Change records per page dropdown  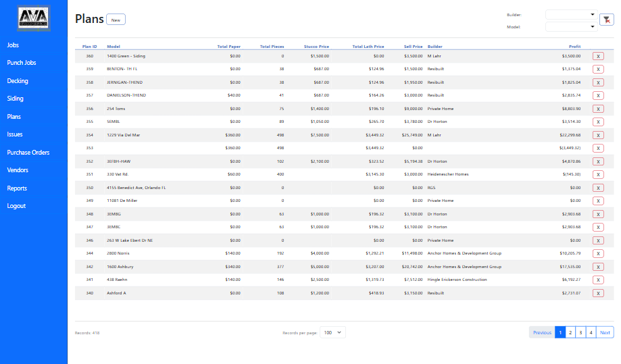tap(332, 332)
